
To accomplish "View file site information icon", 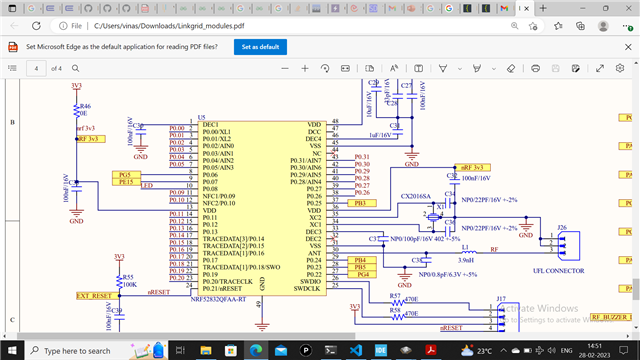I will 63,26.
